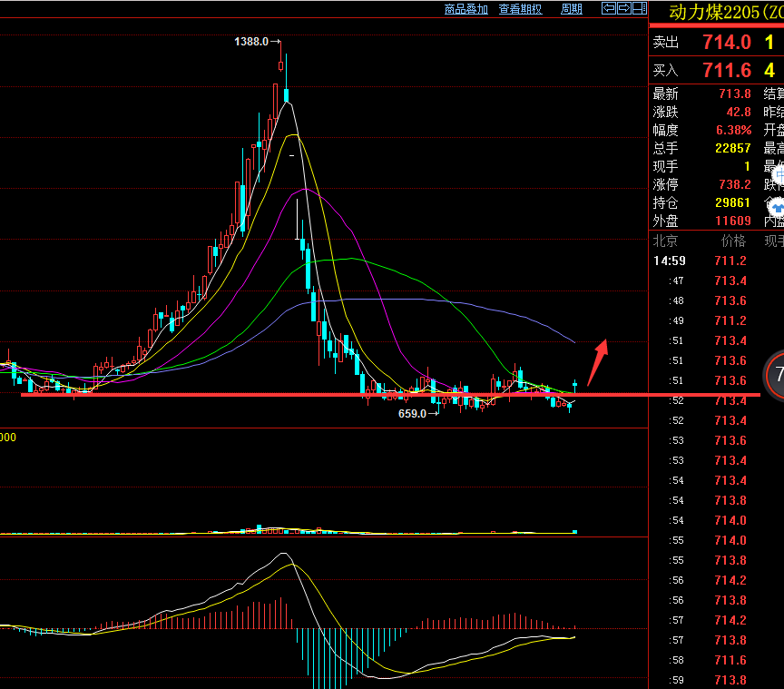
Task: Click the 现手 label in quote panel
Action: click(665, 167)
